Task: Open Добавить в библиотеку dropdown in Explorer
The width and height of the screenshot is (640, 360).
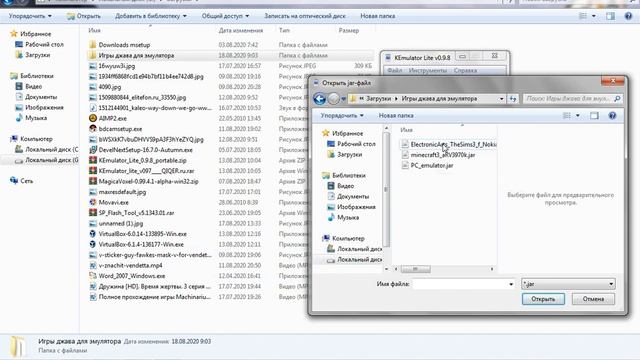Action: click(151, 16)
